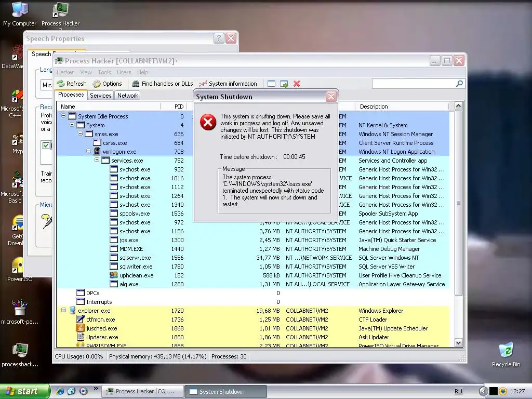
Task: Select the MDM.EXE process row
Action: (x=253, y=249)
